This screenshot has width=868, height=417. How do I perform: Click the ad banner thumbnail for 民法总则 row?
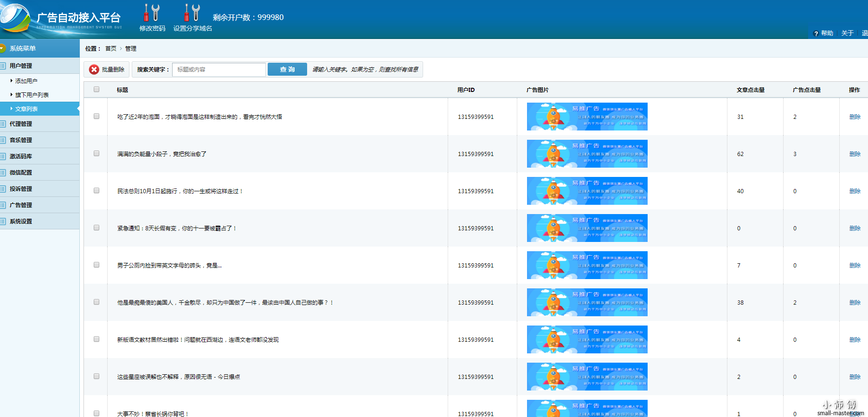tap(587, 191)
